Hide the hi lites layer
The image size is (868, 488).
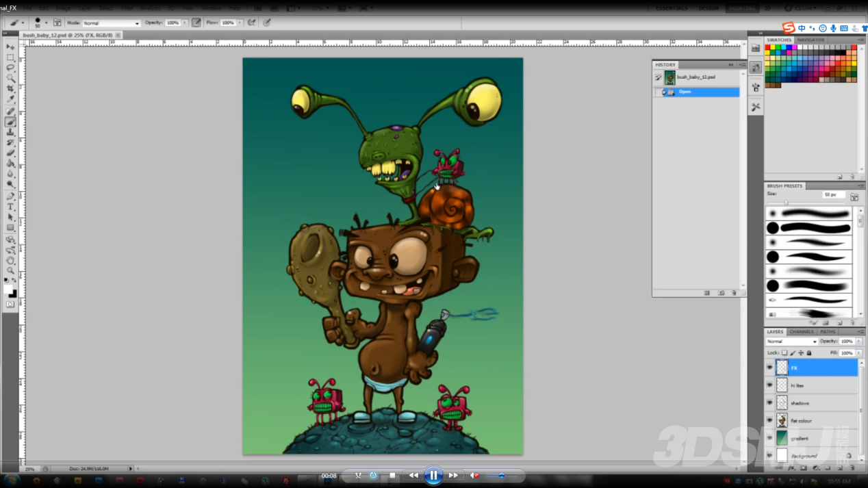point(769,385)
